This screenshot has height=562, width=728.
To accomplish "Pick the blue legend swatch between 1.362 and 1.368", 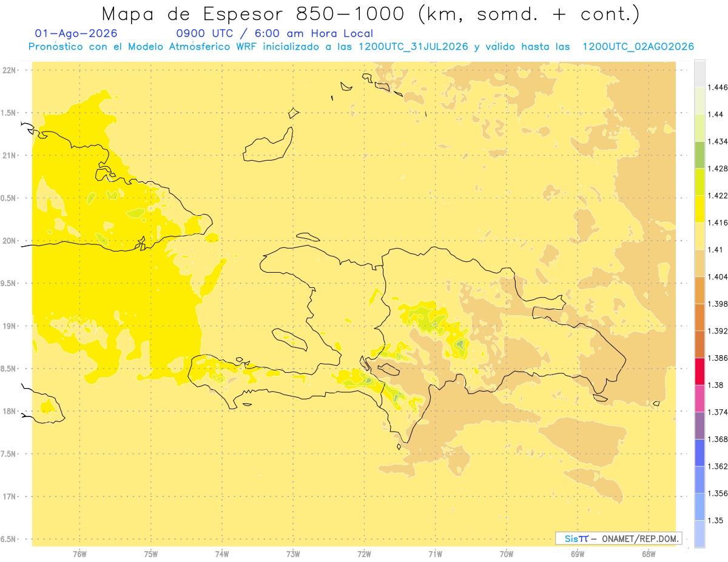I will (699, 452).
